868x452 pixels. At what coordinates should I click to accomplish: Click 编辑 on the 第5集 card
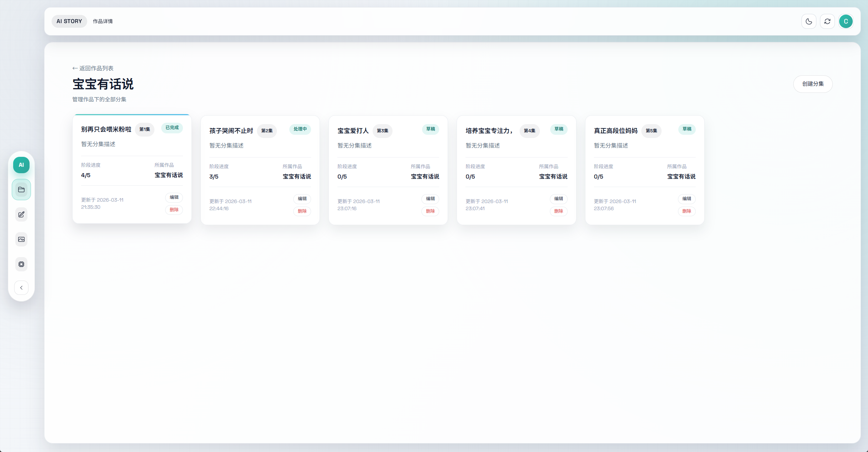click(687, 199)
